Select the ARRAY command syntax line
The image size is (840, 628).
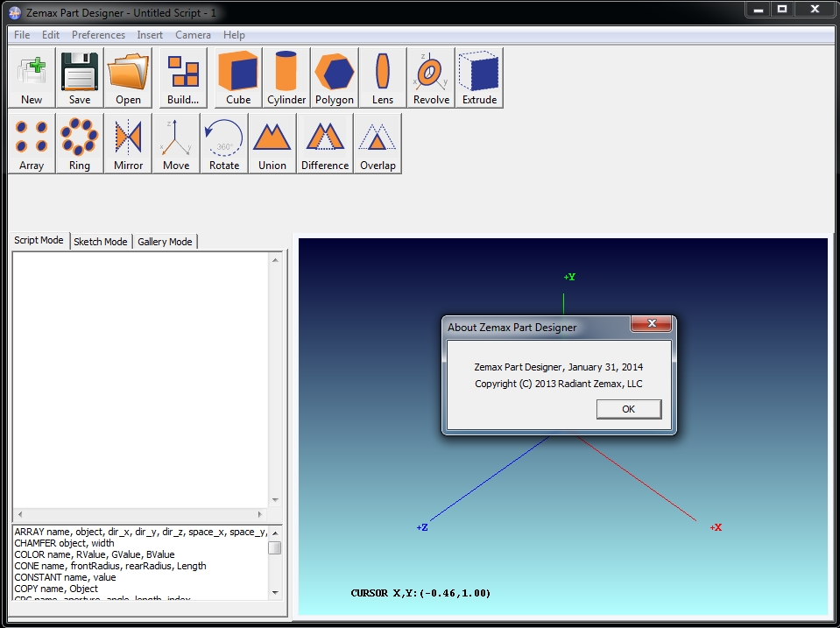141,532
